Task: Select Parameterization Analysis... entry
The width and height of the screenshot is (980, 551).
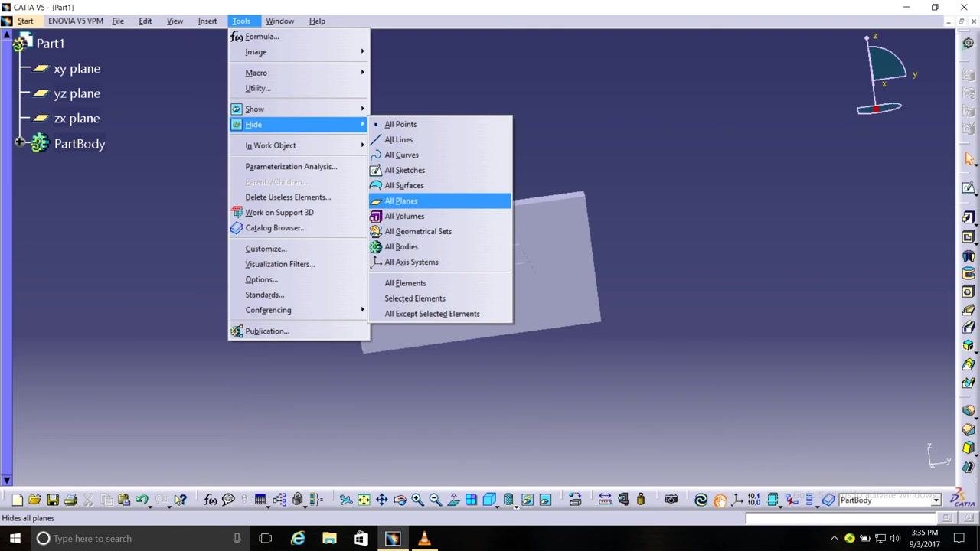Action: [299, 166]
